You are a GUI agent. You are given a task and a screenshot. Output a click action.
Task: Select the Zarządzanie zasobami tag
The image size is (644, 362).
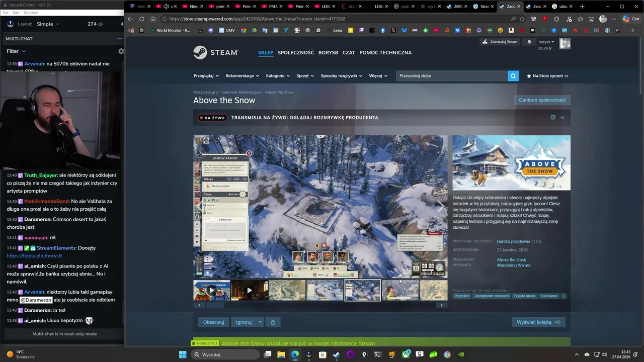492,296
